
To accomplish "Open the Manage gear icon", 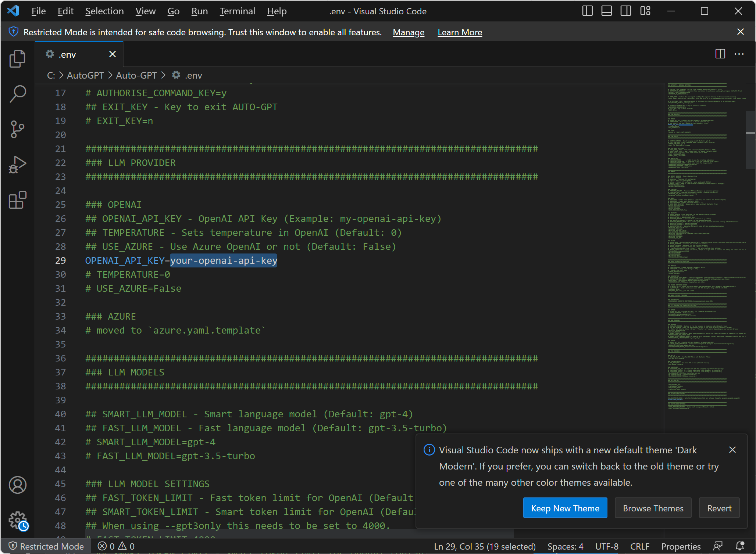I will [17, 521].
